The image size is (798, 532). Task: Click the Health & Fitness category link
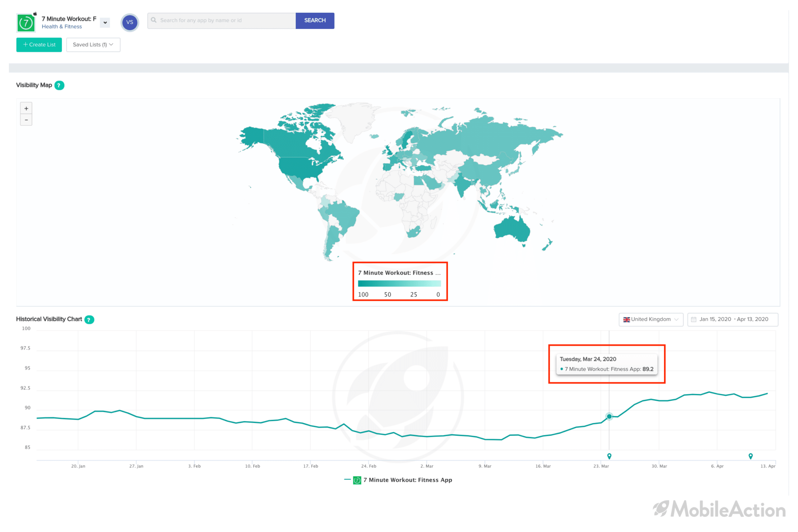[x=62, y=26]
